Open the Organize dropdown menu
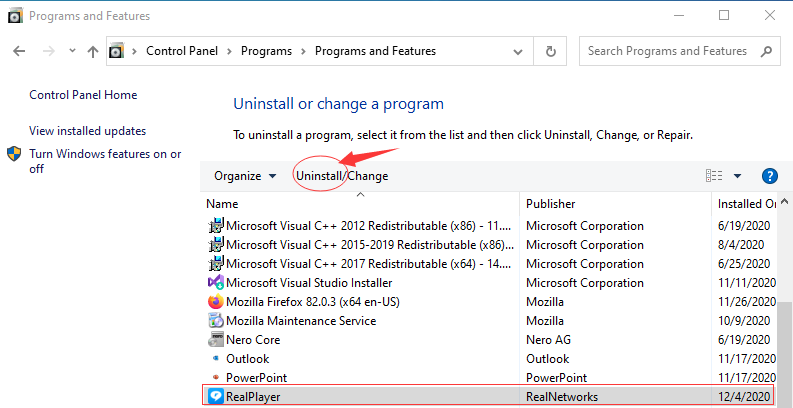Image resolution: width=793 pixels, height=408 pixels. [245, 176]
